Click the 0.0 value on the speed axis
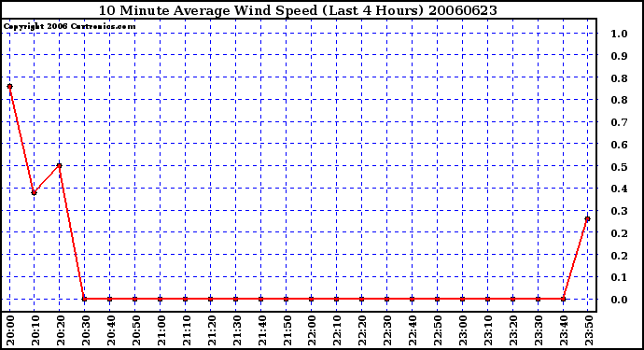 (619, 300)
